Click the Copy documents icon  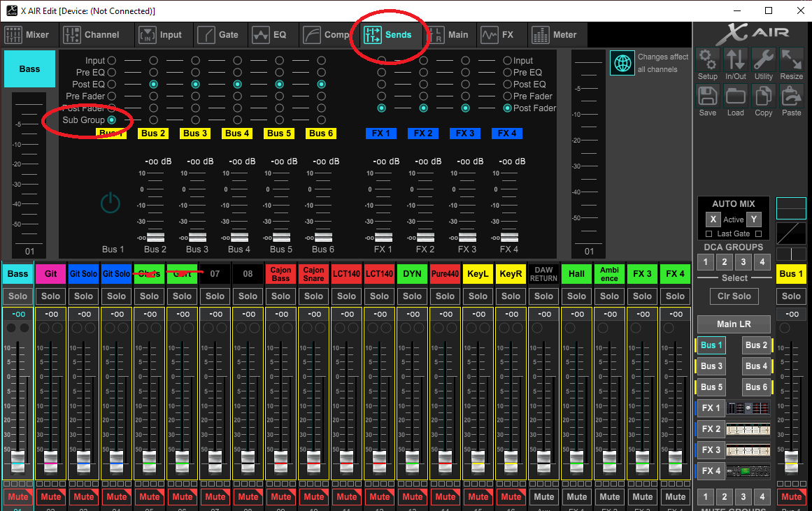[763, 96]
